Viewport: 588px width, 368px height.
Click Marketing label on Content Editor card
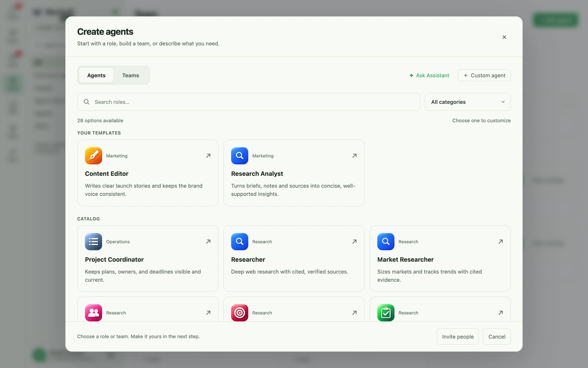pos(117,156)
